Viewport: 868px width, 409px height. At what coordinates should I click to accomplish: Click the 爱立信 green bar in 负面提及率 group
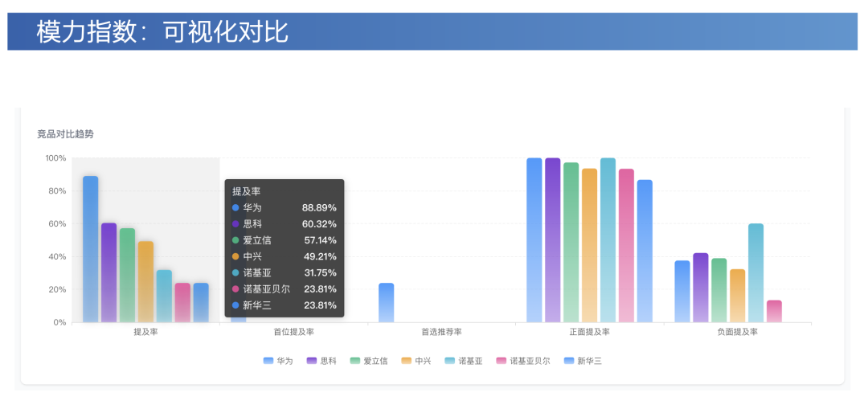click(x=719, y=290)
